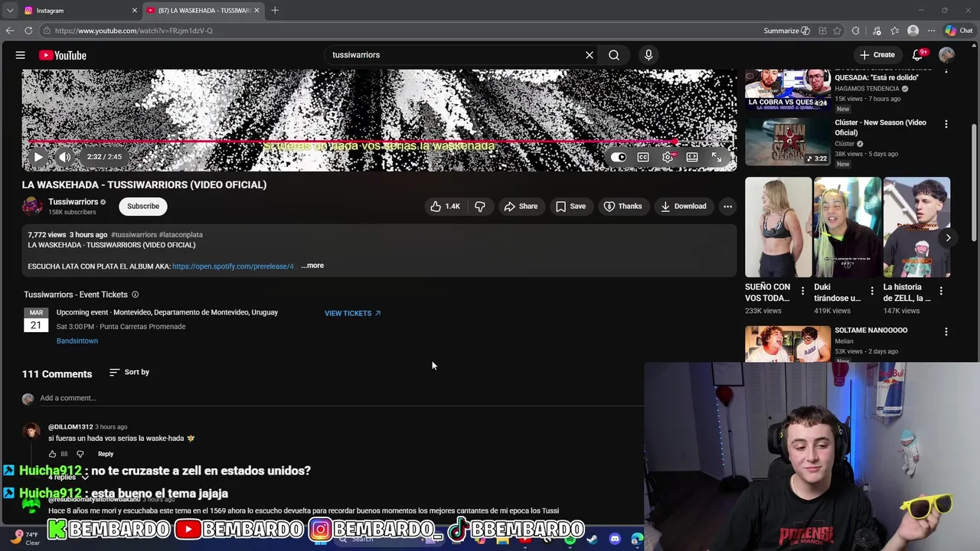Go to YouTube home via logo
980x551 pixels.
[x=63, y=55]
